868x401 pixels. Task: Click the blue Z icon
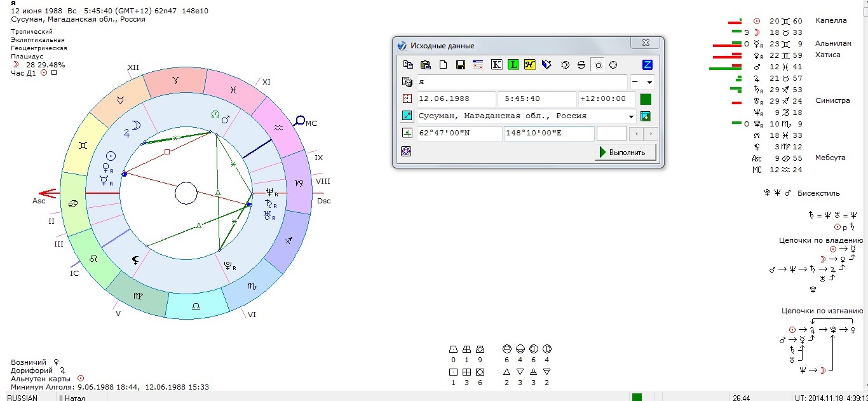647,65
